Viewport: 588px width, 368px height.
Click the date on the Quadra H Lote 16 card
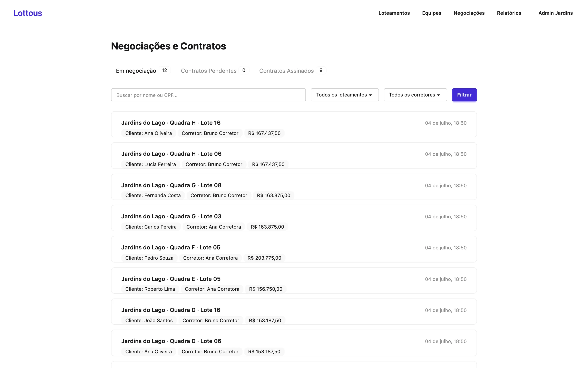click(446, 123)
